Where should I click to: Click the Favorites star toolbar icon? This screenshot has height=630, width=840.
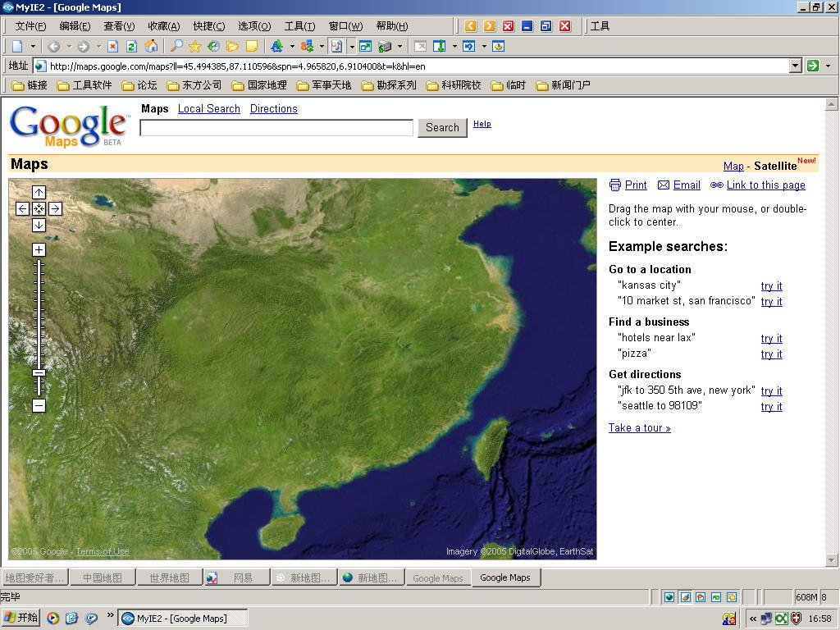click(x=194, y=46)
